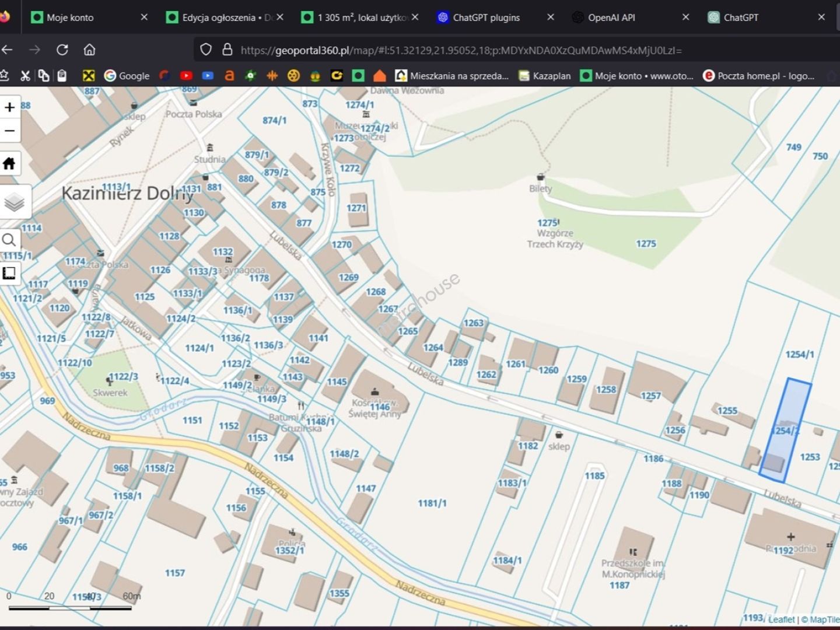Open the Google bookmark
Image resolution: width=840 pixels, height=630 pixels.
(x=127, y=76)
